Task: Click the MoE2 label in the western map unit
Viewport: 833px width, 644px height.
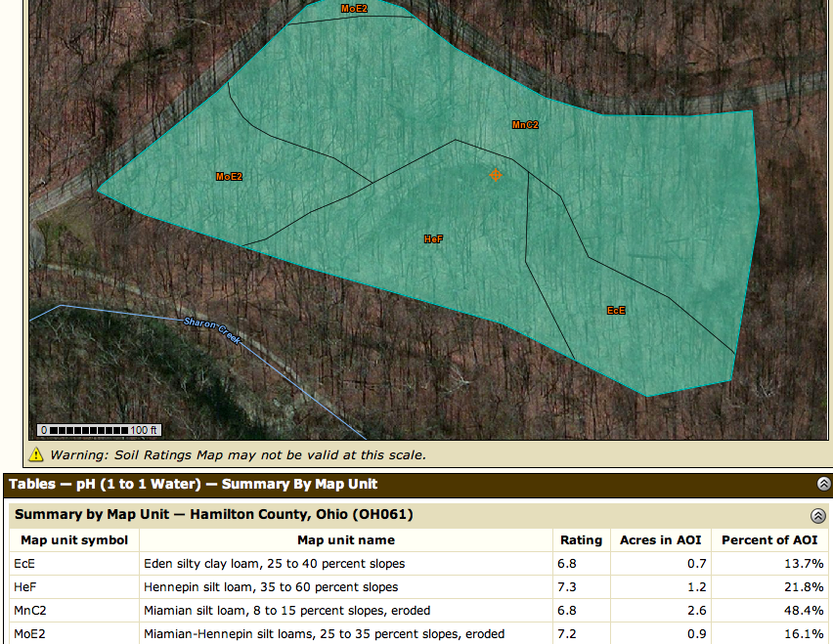Action: pos(229,177)
